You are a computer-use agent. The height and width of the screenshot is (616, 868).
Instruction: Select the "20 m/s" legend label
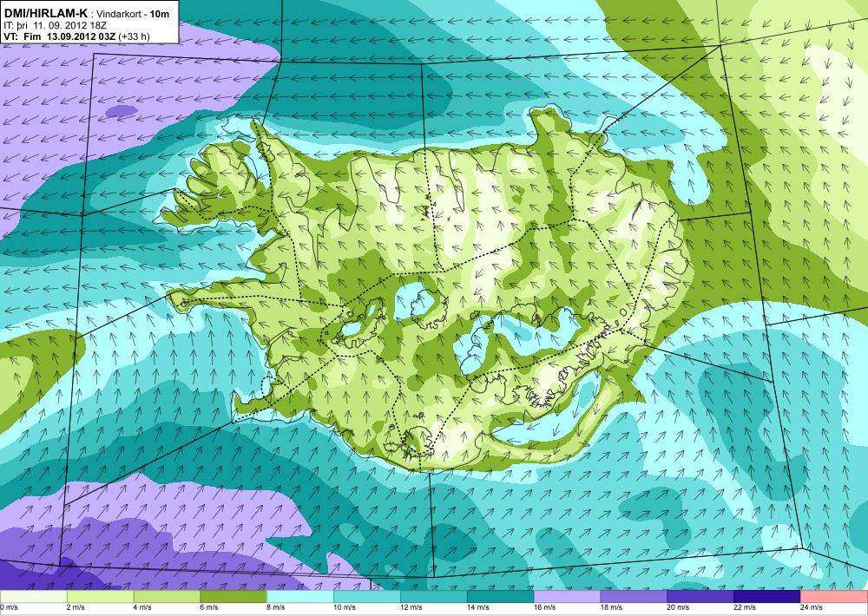coord(678,607)
